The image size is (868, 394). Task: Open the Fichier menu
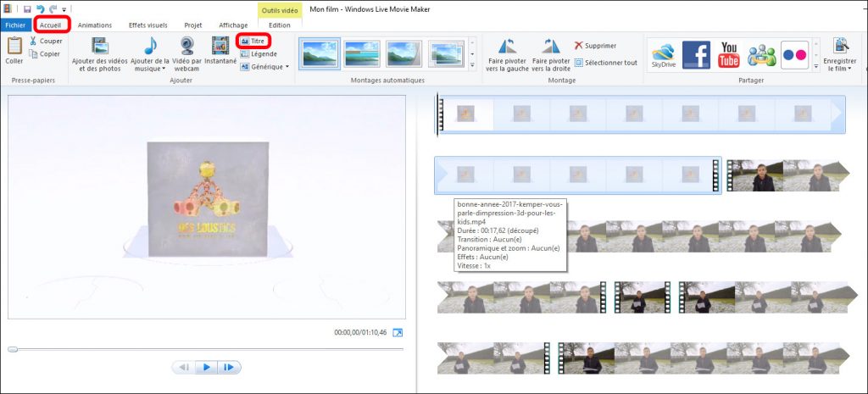tap(15, 25)
